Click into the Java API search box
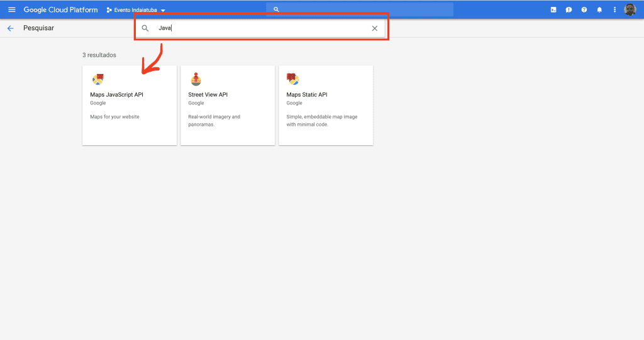This screenshot has height=340, width=644. (x=264, y=28)
